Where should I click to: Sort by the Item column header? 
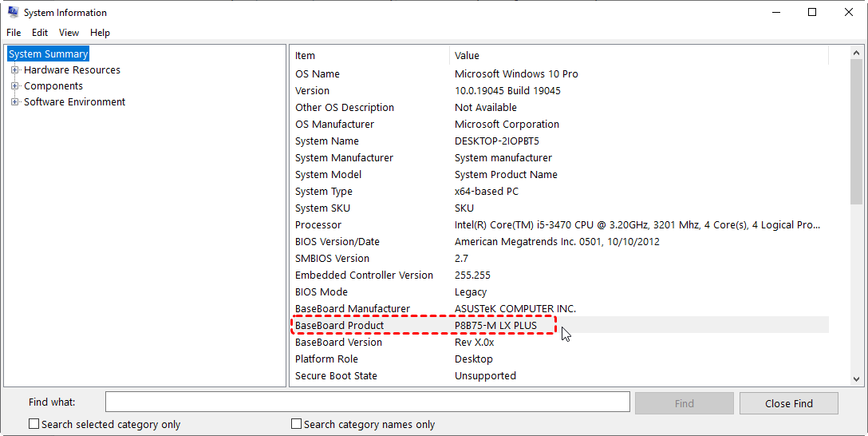(x=367, y=55)
